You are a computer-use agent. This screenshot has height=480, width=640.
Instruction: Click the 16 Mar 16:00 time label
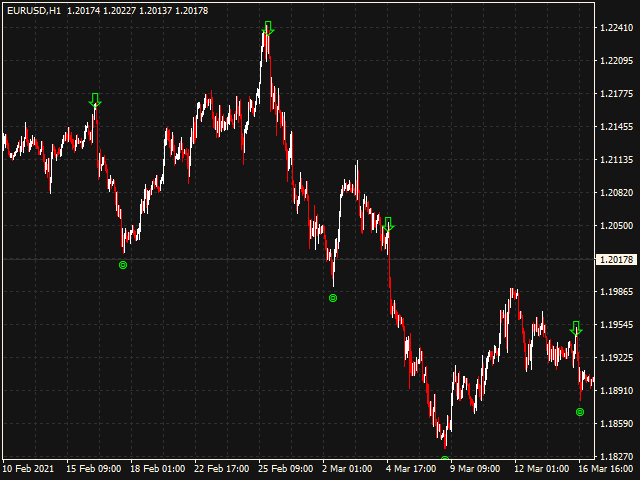click(606, 469)
